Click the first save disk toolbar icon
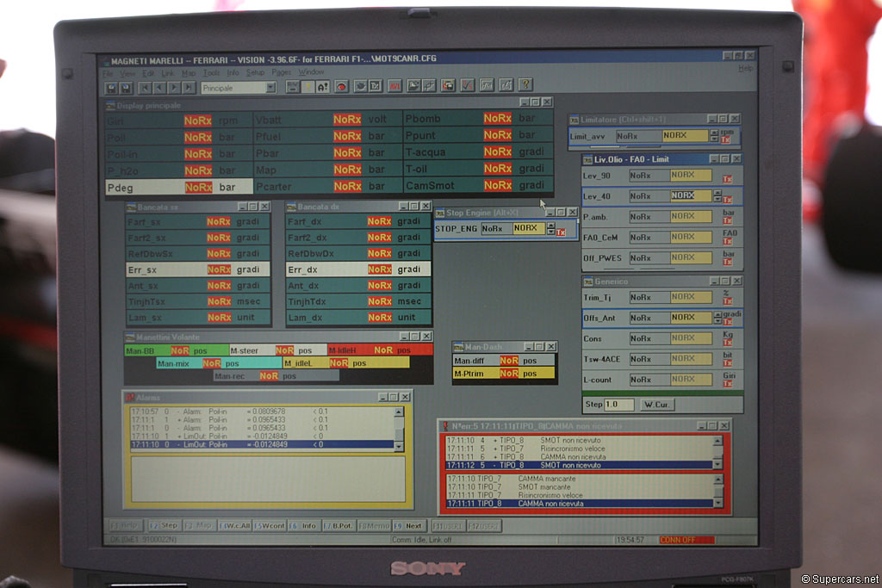 pos(111,88)
